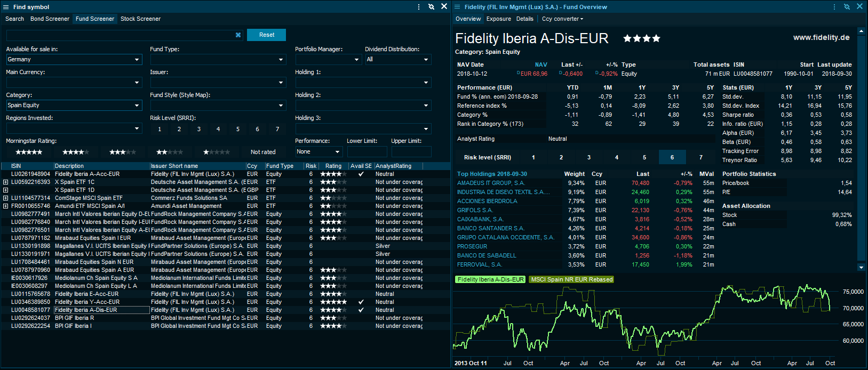Image resolution: width=868 pixels, height=370 pixels.
Task: Select risk level 2 in SRRI filter
Action: point(179,129)
